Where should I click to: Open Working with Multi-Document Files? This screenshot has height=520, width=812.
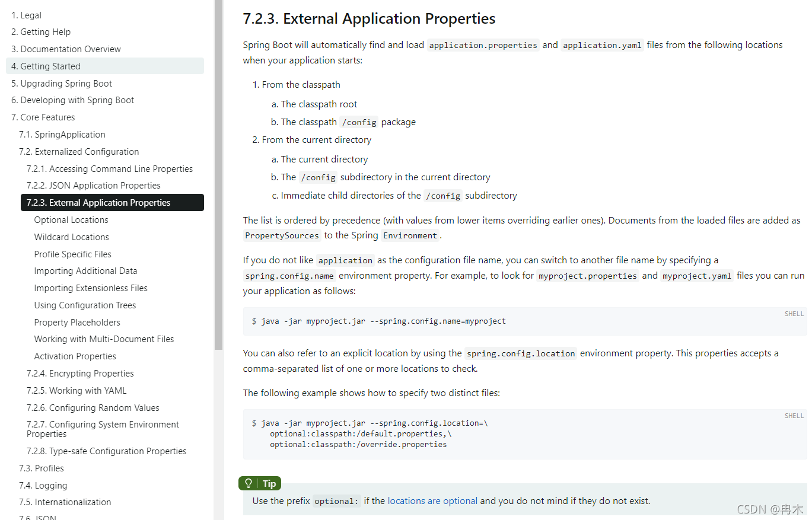tap(104, 339)
